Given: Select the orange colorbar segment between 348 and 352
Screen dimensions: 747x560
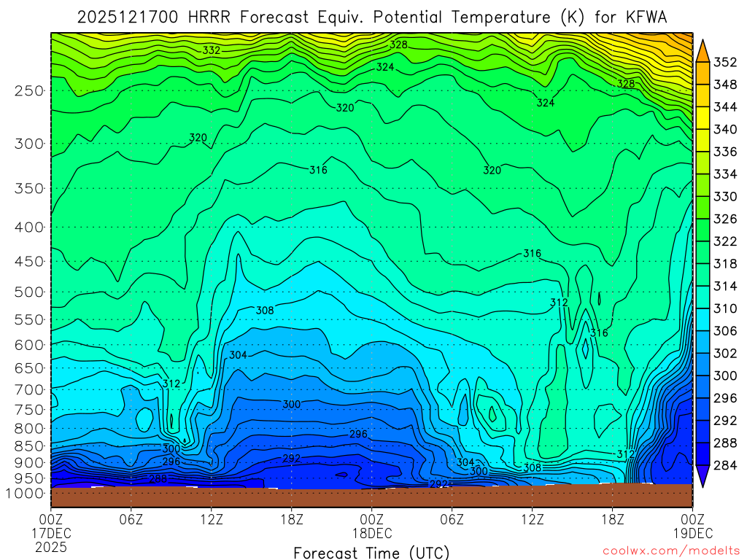Looking at the screenshot, I should (703, 73).
